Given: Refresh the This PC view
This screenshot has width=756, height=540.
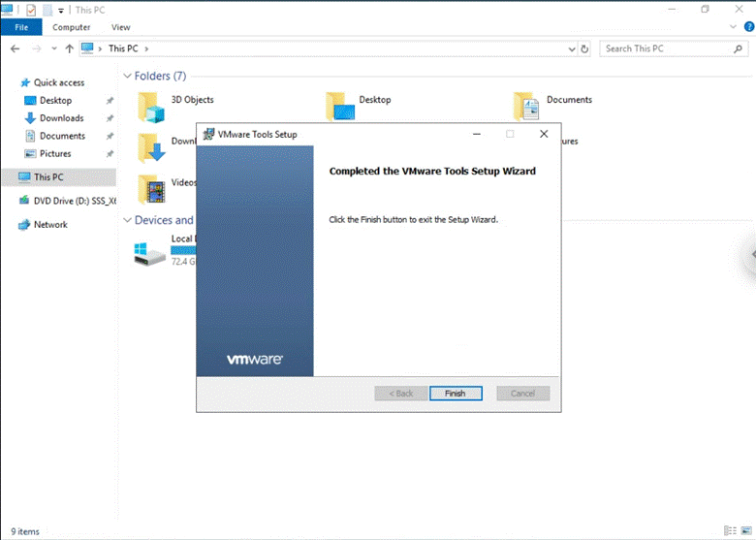Looking at the screenshot, I should 584,49.
